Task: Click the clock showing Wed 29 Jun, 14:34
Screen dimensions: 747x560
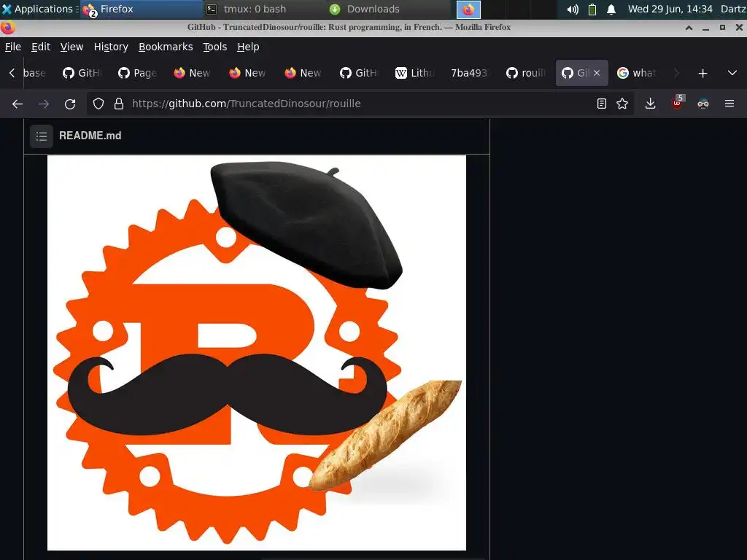Action: pos(670,9)
